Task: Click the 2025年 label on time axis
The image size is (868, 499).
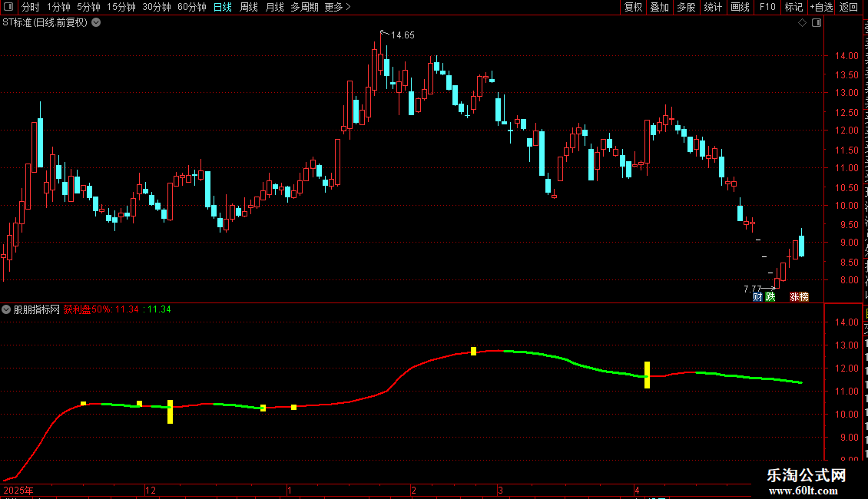Action: click(x=18, y=490)
